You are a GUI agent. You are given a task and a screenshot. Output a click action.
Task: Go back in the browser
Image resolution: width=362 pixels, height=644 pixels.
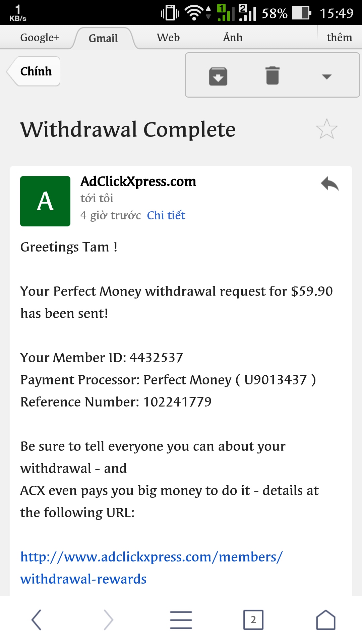click(36, 620)
